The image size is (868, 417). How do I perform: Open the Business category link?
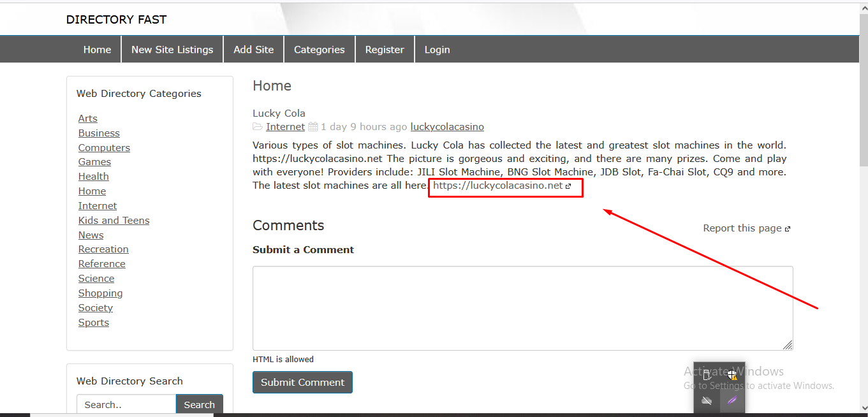click(99, 133)
